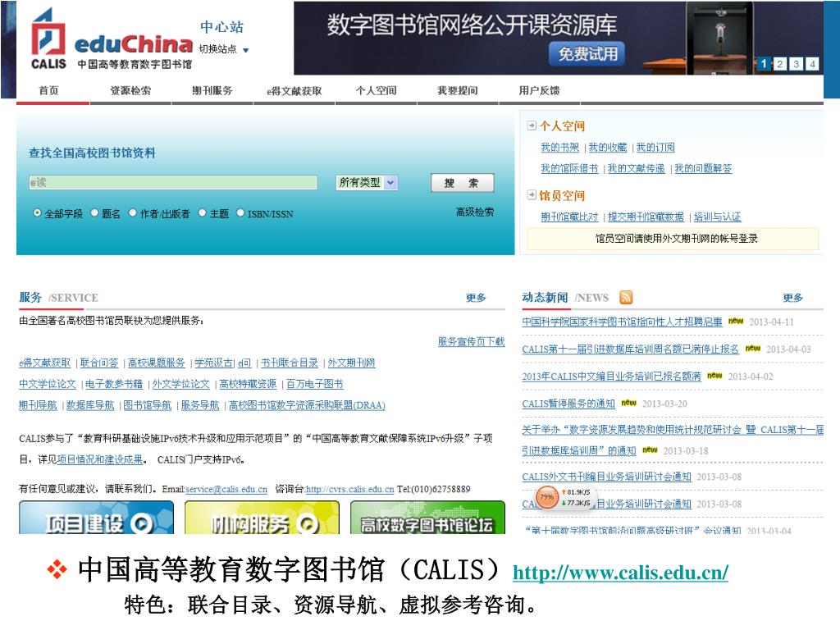Open 我的书架 link

[x=559, y=148]
